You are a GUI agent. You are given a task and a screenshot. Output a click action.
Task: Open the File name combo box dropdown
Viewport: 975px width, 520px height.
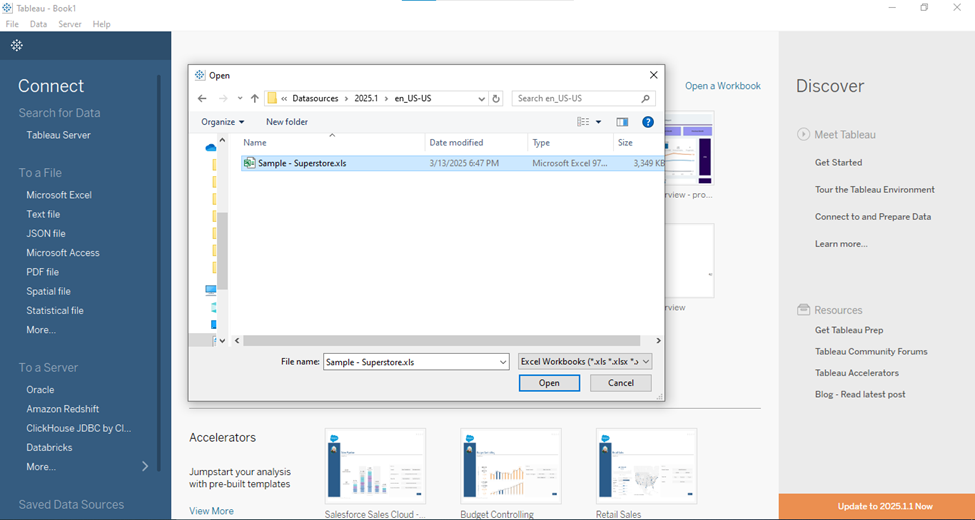[x=503, y=361]
